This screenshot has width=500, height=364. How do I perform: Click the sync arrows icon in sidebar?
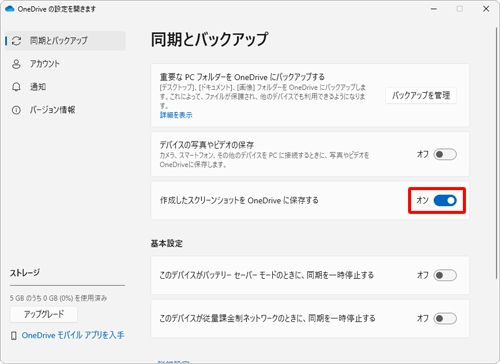16,41
